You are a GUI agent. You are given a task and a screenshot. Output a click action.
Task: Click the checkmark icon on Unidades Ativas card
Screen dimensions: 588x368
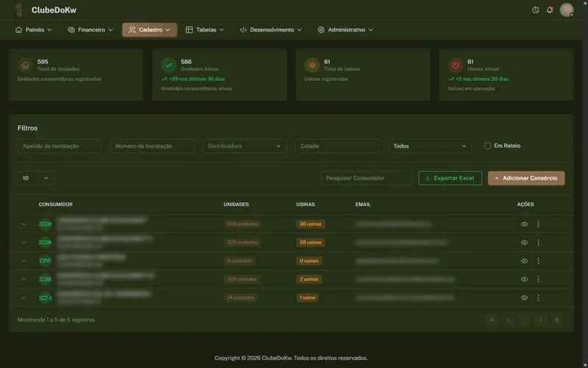[169, 66]
